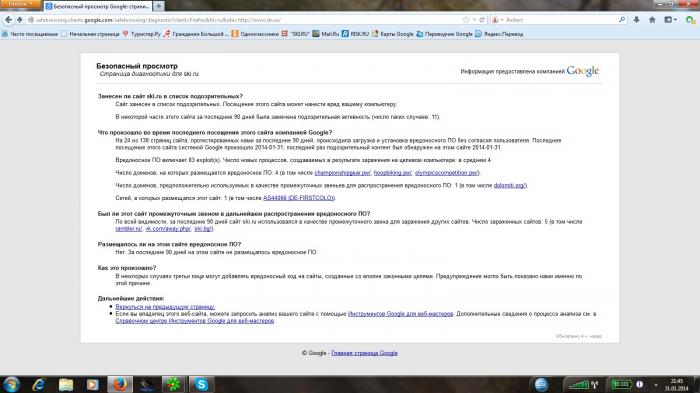Open a new tab with plus button
The image size is (700, 393).
[x=158, y=6]
